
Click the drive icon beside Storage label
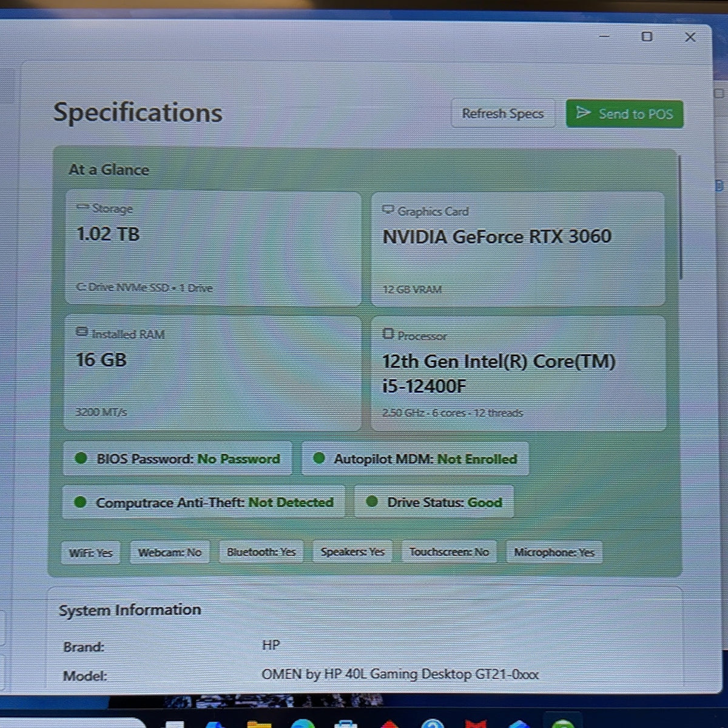tap(83, 208)
